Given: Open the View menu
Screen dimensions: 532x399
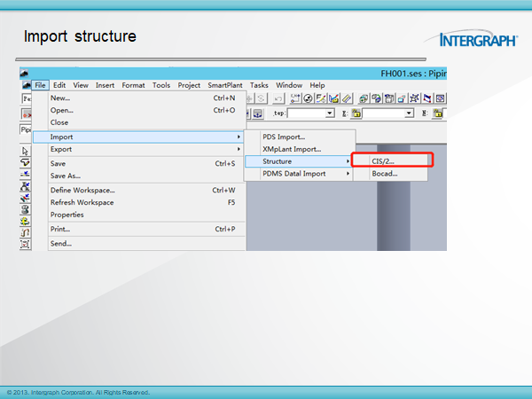Looking at the screenshot, I should tap(81, 85).
